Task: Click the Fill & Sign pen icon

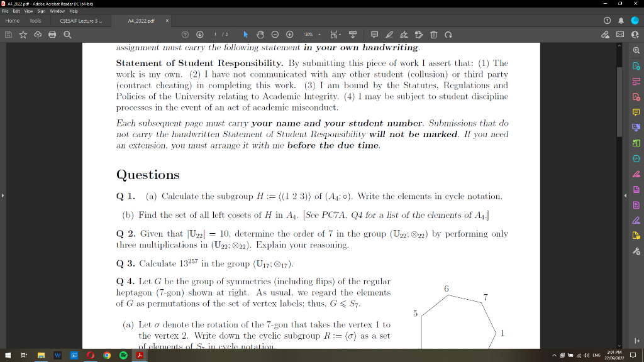Action: pyautogui.click(x=404, y=35)
